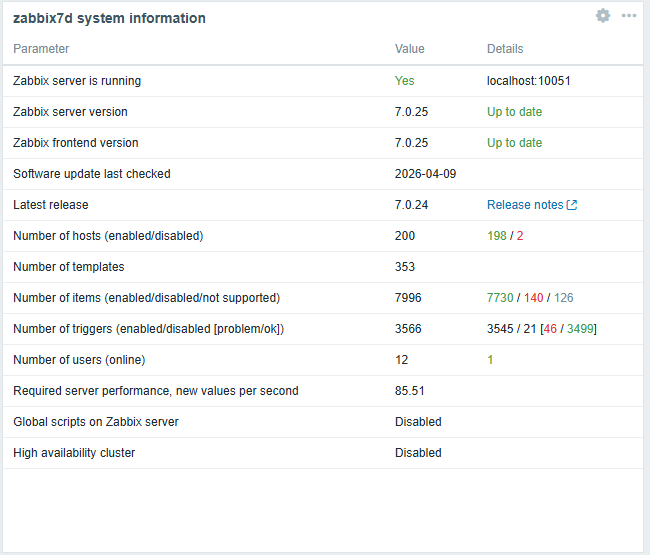Click the zabbix7d system information title
650x555 pixels.
109,18
